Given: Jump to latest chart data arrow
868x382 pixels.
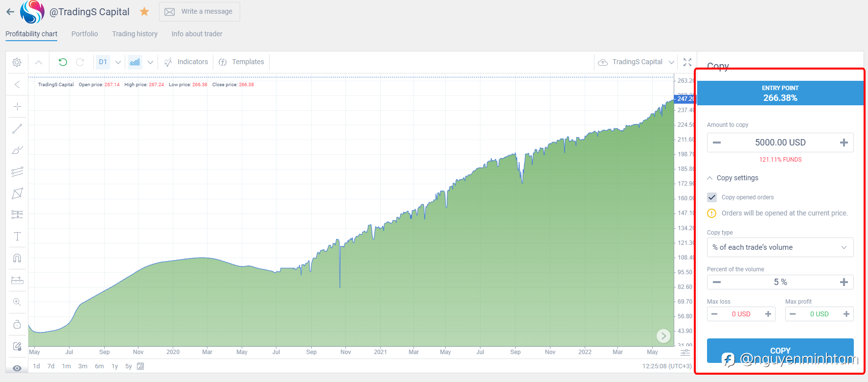Looking at the screenshot, I should click(x=663, y=335).
